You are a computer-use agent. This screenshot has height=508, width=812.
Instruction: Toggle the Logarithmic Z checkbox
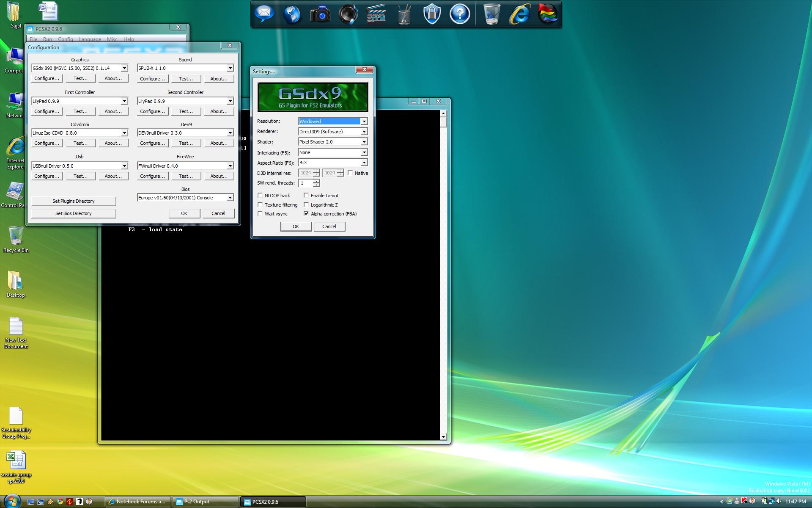(306, 204)
